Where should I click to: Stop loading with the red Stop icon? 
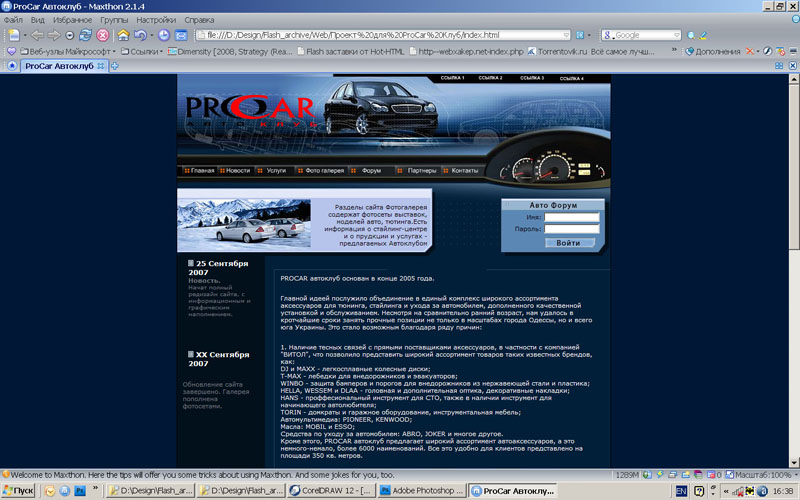click(x=103, y=35)
